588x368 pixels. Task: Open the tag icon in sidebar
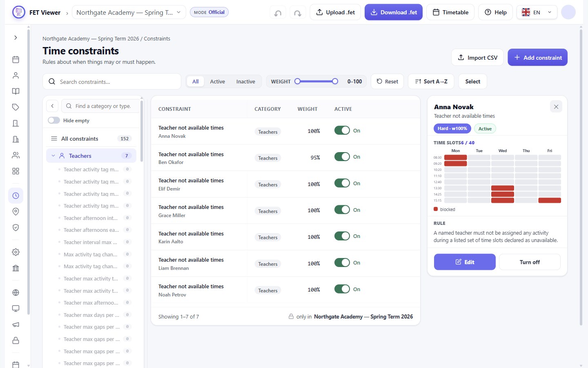(16, 107)
